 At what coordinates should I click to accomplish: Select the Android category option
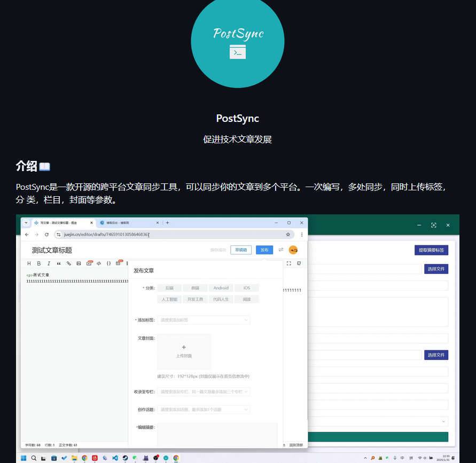tap(221, 288)
